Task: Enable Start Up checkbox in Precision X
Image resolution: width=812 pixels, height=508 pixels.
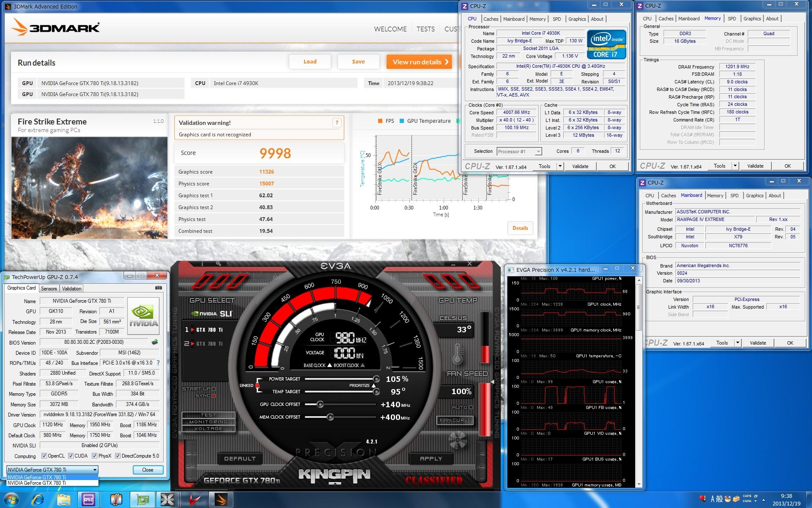Action: tap(214, 389)
